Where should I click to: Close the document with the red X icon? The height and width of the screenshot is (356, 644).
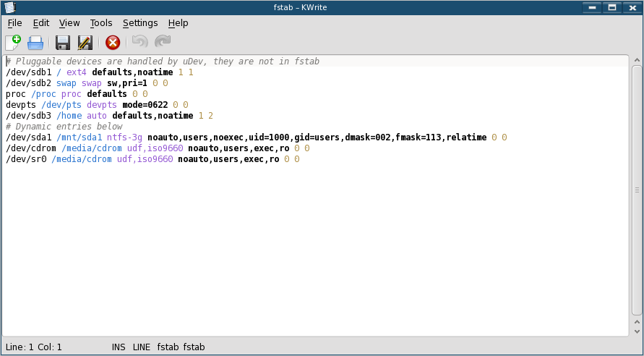tap(113, 43)
